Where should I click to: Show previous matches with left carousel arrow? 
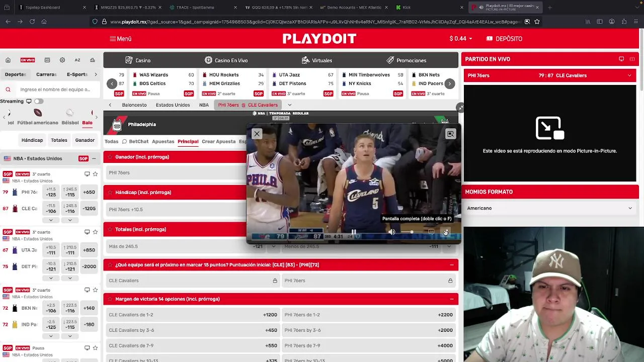click(112, 84)
